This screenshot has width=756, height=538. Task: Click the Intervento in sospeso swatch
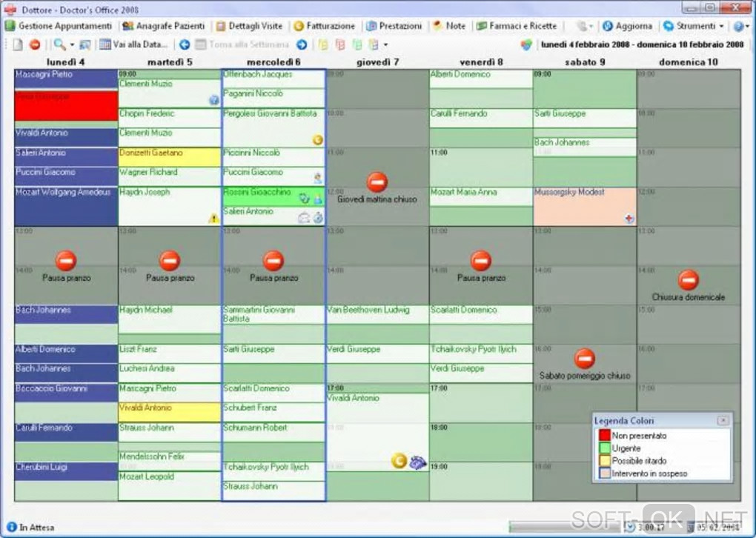pos(605,474)
